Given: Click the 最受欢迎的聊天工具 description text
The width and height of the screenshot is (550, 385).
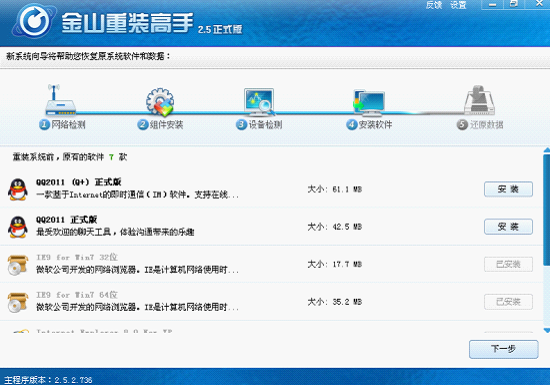Looking at the screenshot, I should tap(115, 232).
